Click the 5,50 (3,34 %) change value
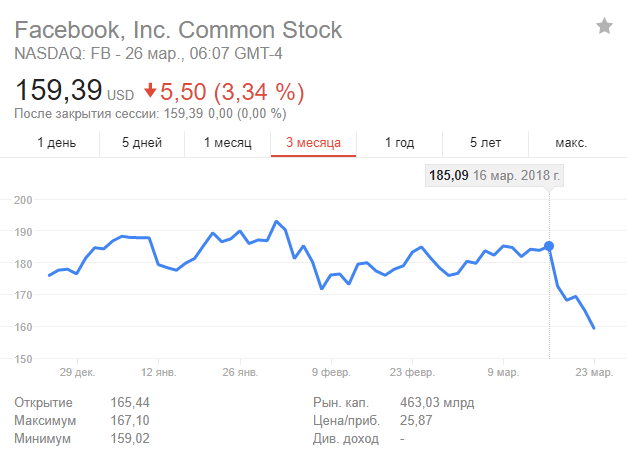Viewport: 627px width, 472px height. 232,92
